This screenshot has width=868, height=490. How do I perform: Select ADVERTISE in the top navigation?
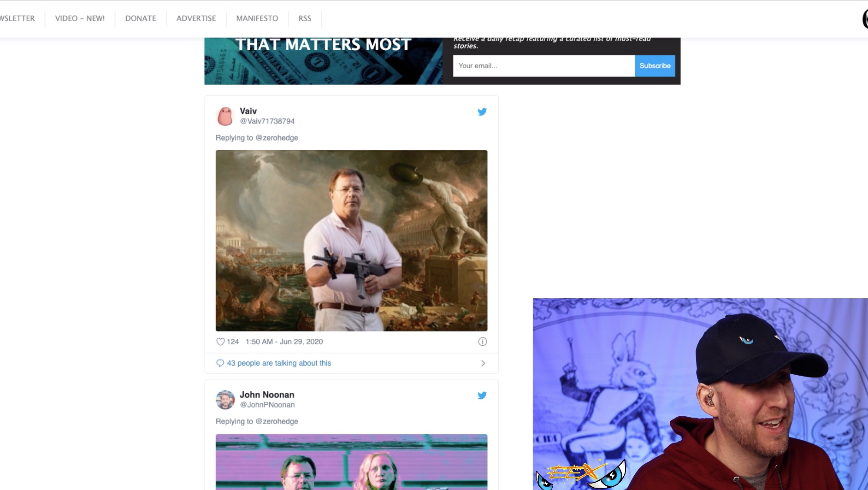click(x=196, y=18)
